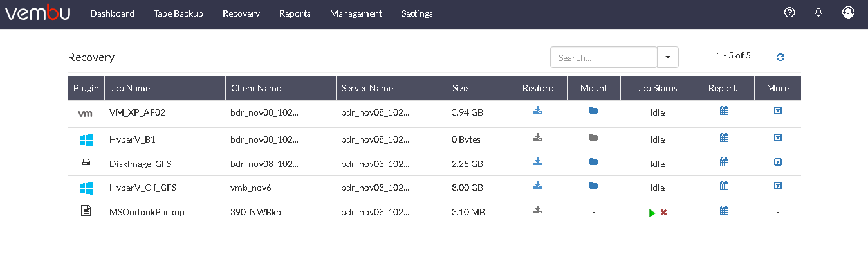Click size value 0 Bytes
868x264 pixels.
click(466, 139)
